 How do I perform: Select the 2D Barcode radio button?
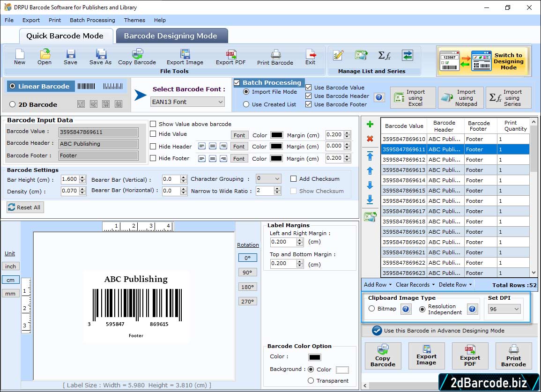(13, 104)
